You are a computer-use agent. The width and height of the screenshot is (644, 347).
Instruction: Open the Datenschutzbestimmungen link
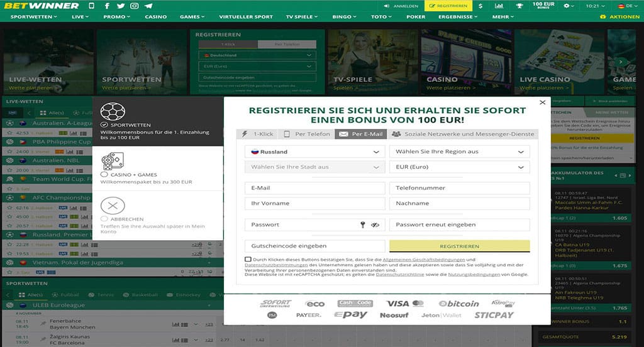276,265
